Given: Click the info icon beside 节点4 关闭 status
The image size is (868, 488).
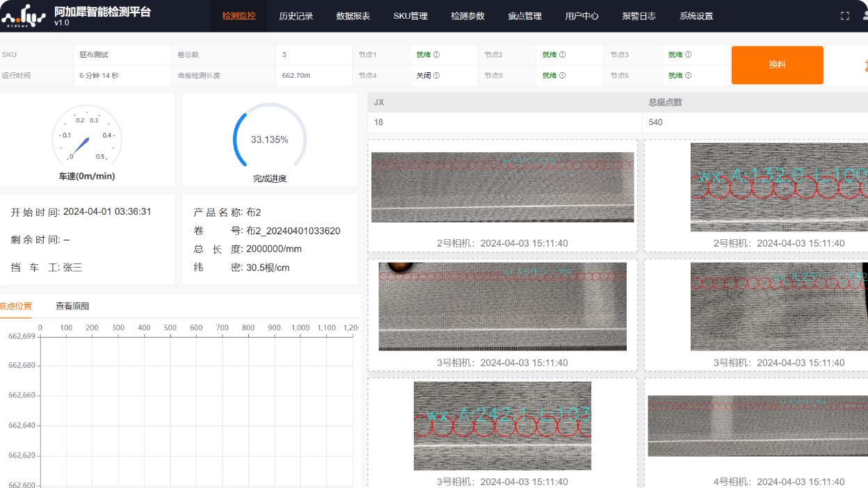Looking at the screenshot, I should 436,75.
